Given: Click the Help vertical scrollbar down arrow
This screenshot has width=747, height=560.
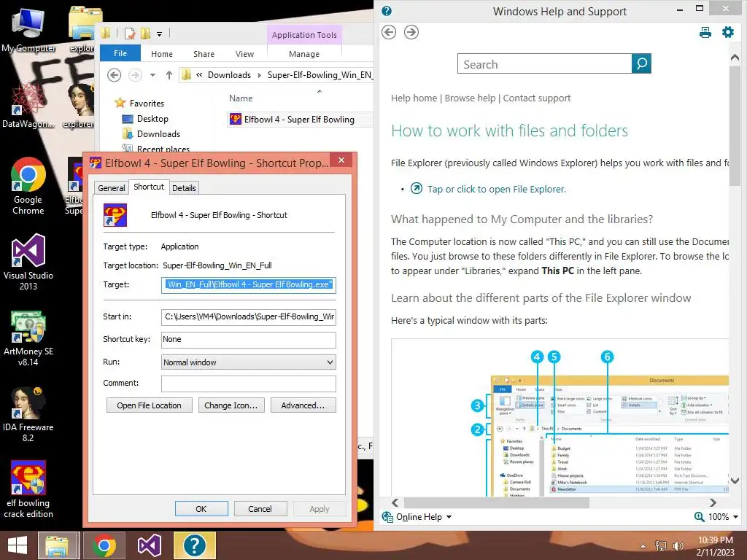Looking at the screenshot, I should point(735,481).
